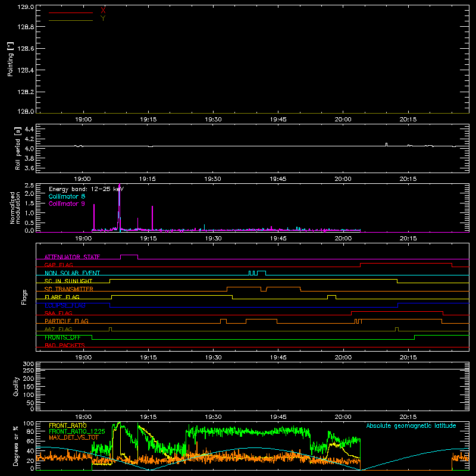476x476 pixels.
Task: Click the tallest magenta modulation spike
Action: [120, 206]
